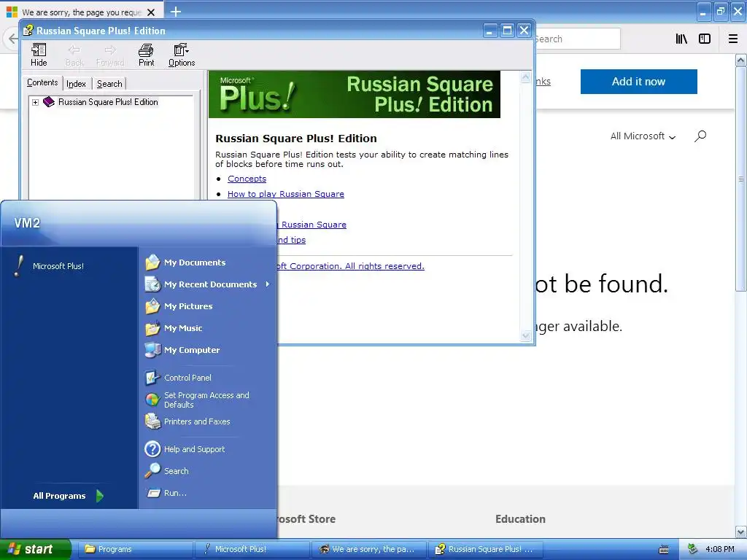
Task: Open a new browser tab
Action: click(176, 12)
